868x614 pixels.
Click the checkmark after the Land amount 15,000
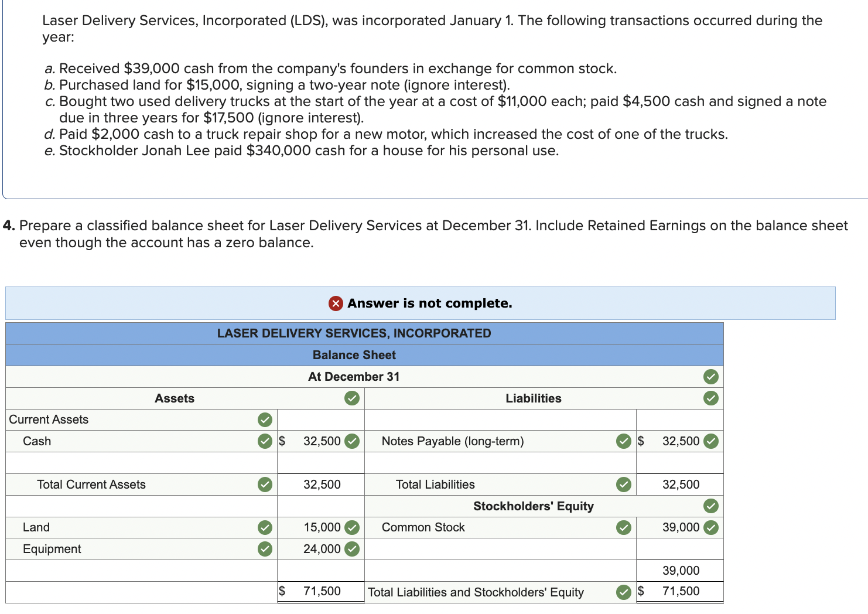click(351, 527)
